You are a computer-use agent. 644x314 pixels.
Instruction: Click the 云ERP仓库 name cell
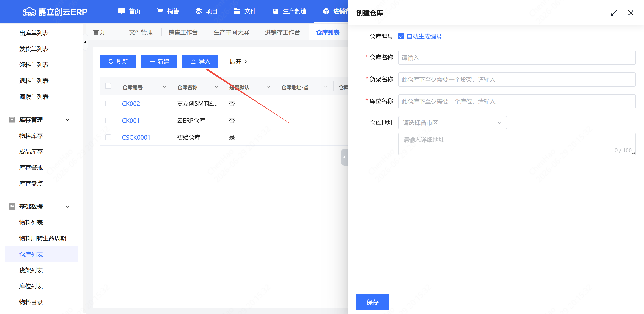(191, 121)
